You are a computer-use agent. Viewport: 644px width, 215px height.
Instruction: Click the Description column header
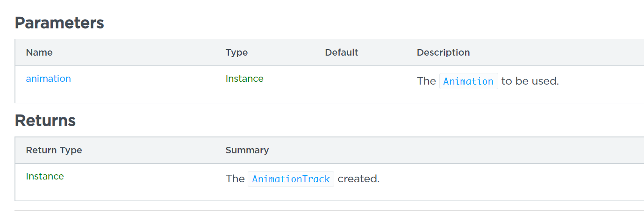click(x=443, y=52)
